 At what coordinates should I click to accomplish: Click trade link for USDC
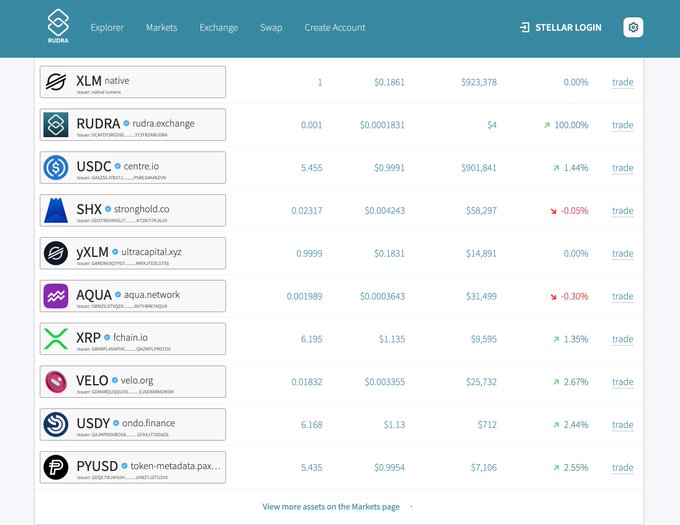click(x=622, y=168)
